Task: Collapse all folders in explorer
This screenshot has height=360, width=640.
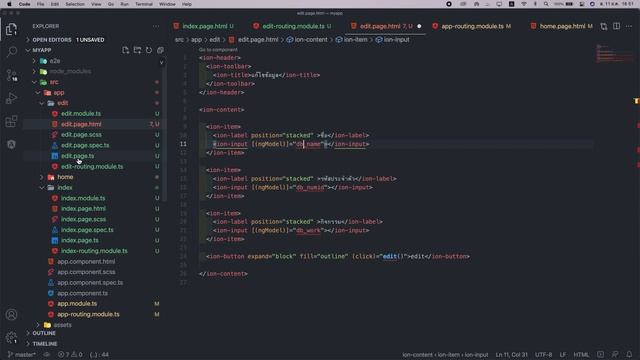Action: [160, 50]
